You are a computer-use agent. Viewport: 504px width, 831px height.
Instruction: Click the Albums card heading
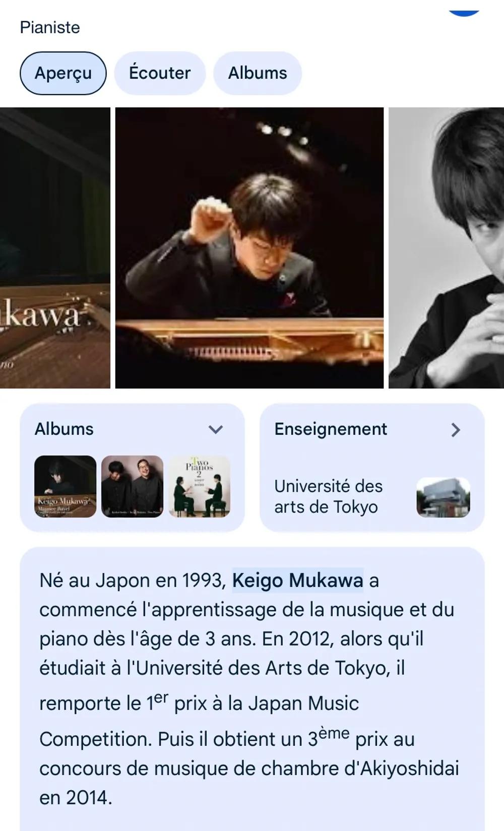point(64,429)
